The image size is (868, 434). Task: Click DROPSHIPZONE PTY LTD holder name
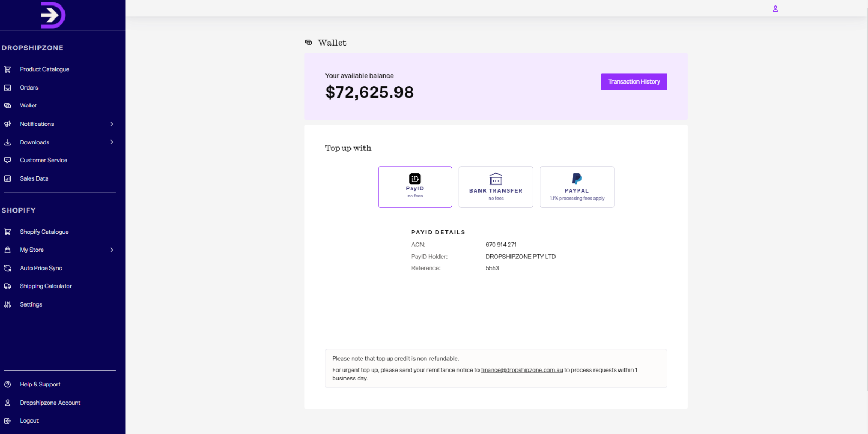[x=520, y=257]
